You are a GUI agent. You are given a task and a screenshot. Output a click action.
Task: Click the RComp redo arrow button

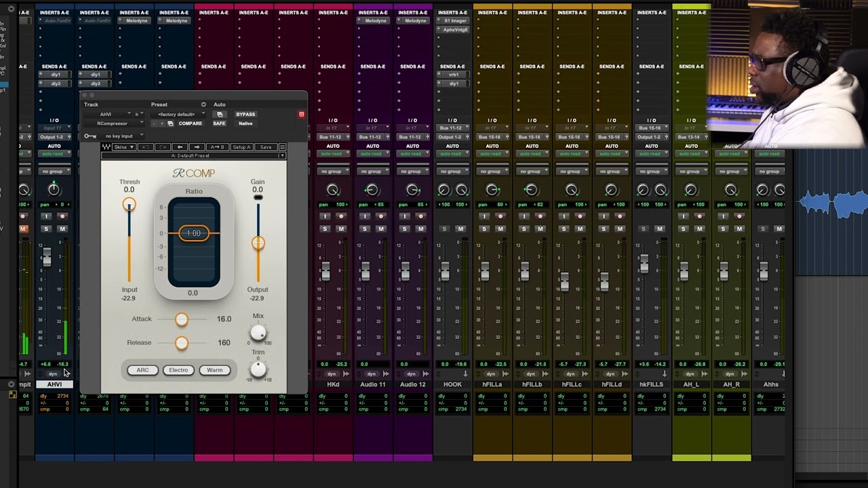pos(163,147)
